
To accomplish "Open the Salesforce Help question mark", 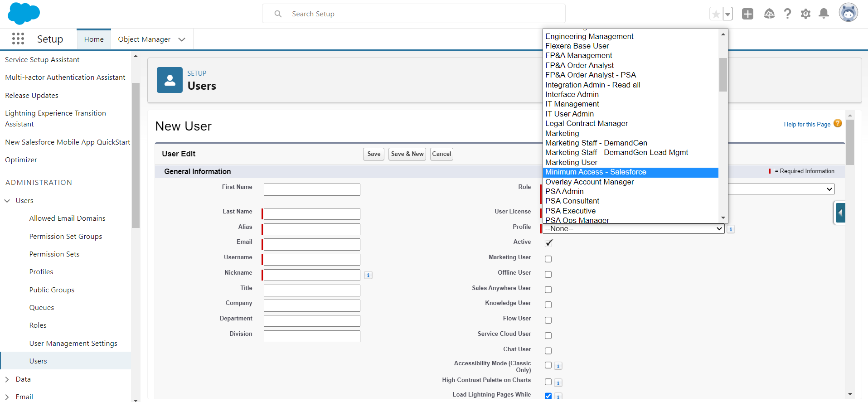I will click(787, 14).
